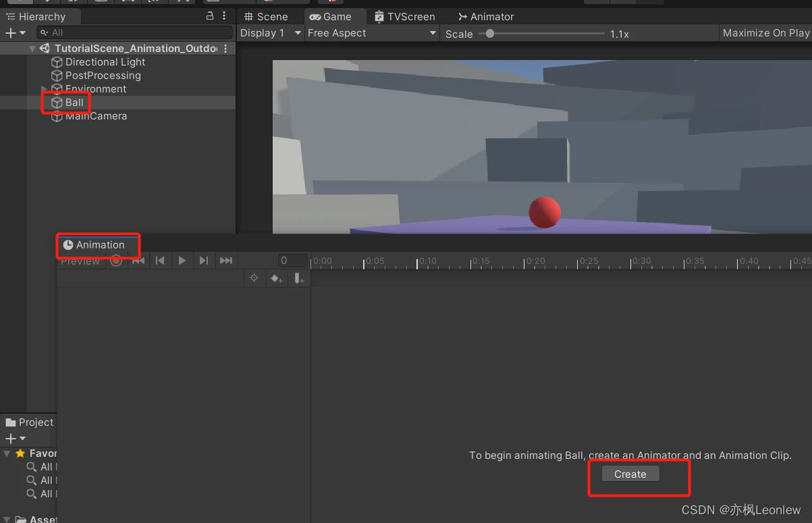
Task: Select PostProcessing object in Hierarchy
Action: point(103,76)
